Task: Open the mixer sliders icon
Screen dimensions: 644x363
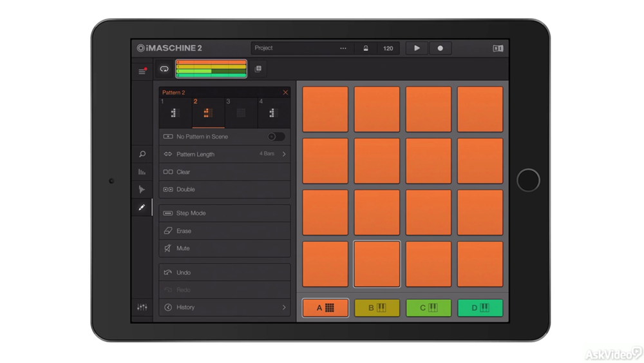Action: [x=142, y=307]
